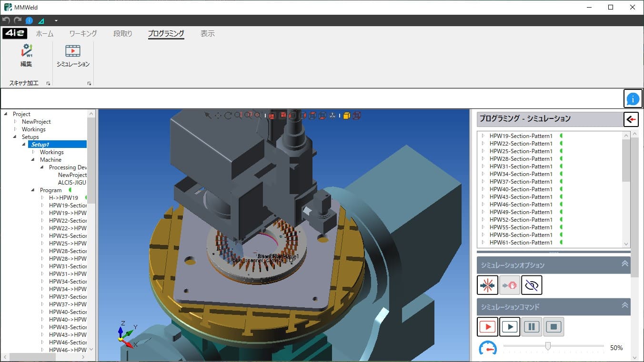Open the quick access toolbar dropdown arrow
This screenshot has width=644, height=362.
coord(56,21)
